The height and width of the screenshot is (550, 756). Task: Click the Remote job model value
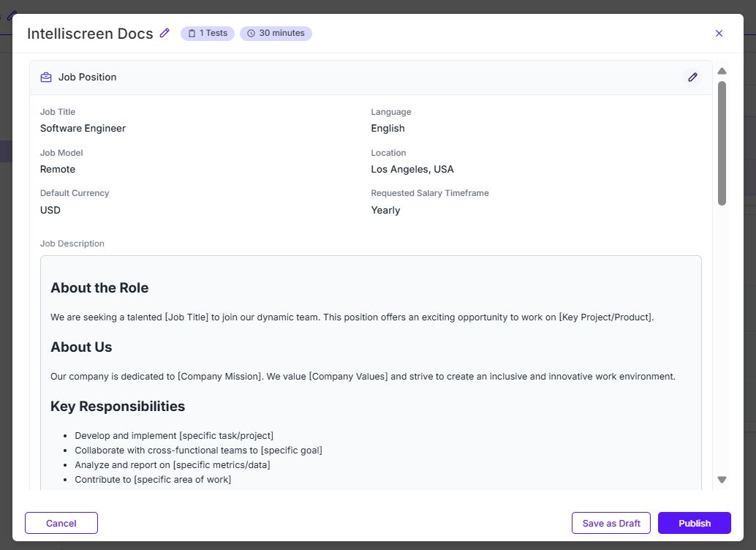[58, 170]
